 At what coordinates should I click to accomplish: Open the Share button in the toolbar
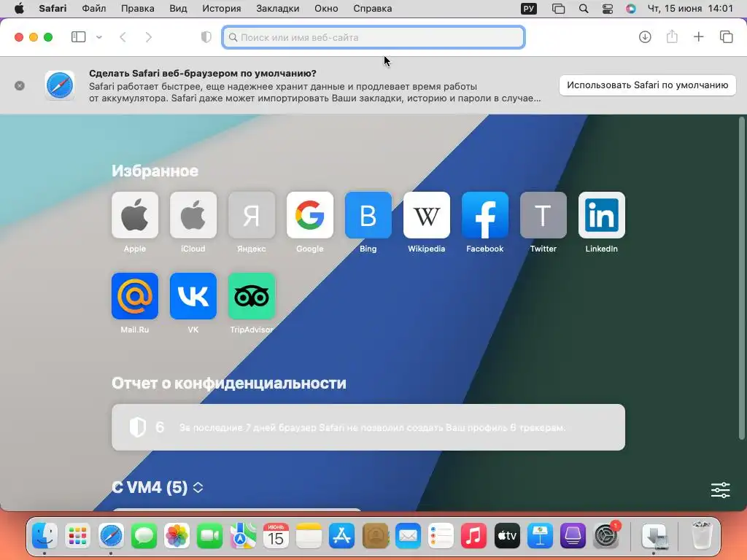point(672,36)
